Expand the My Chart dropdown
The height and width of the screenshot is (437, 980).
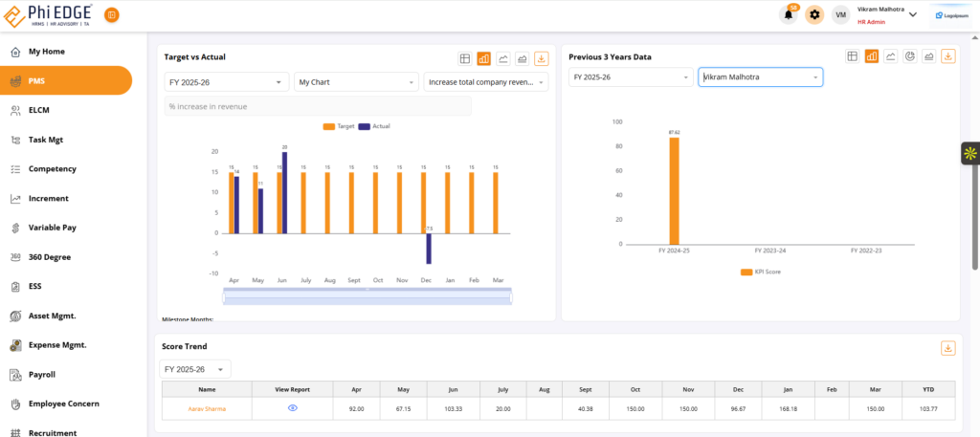(356, 82)
